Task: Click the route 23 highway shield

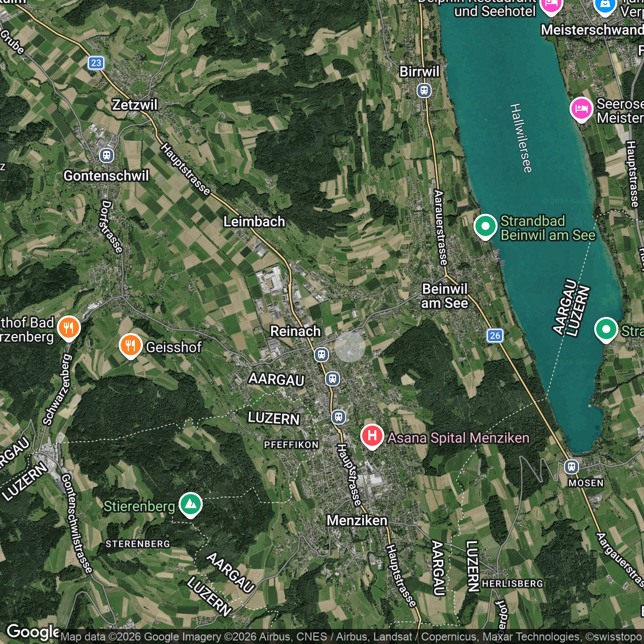Action: point(96,63)
